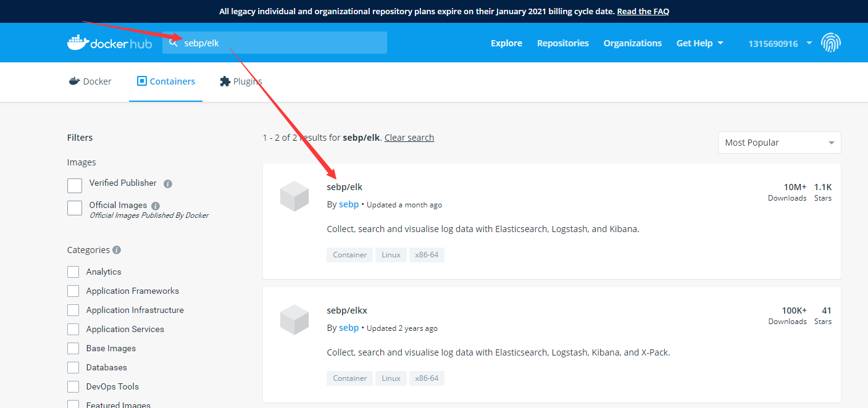868x408 pixels.
Task: Expand the 1315690916 account menu
Action: (x=780, y=43)
